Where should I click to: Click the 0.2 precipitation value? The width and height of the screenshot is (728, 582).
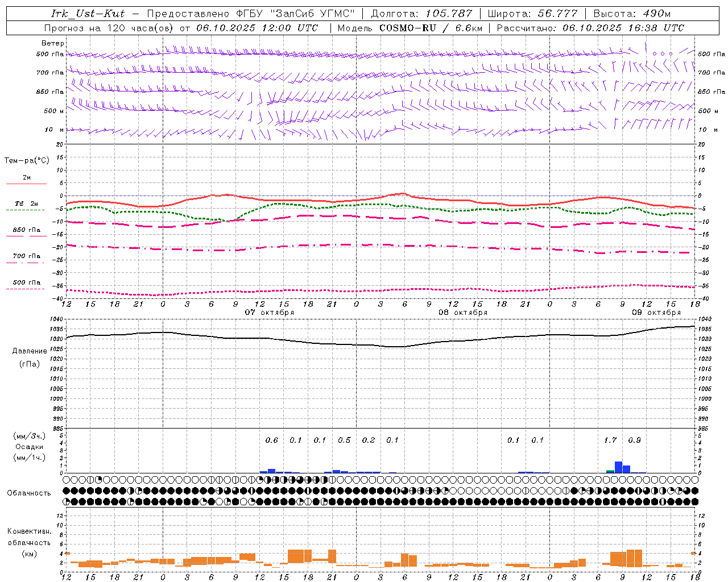(x=369, y=440)
